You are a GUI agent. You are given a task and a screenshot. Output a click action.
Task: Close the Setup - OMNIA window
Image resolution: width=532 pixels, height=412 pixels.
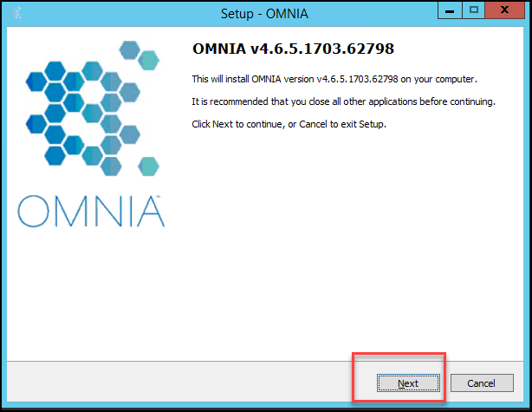point(504,10)
